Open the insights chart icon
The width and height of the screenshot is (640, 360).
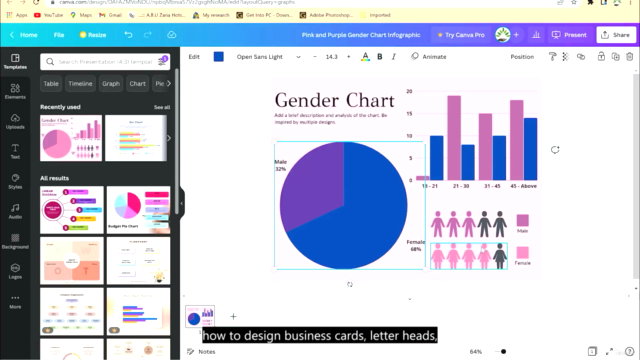coord(536,35)
